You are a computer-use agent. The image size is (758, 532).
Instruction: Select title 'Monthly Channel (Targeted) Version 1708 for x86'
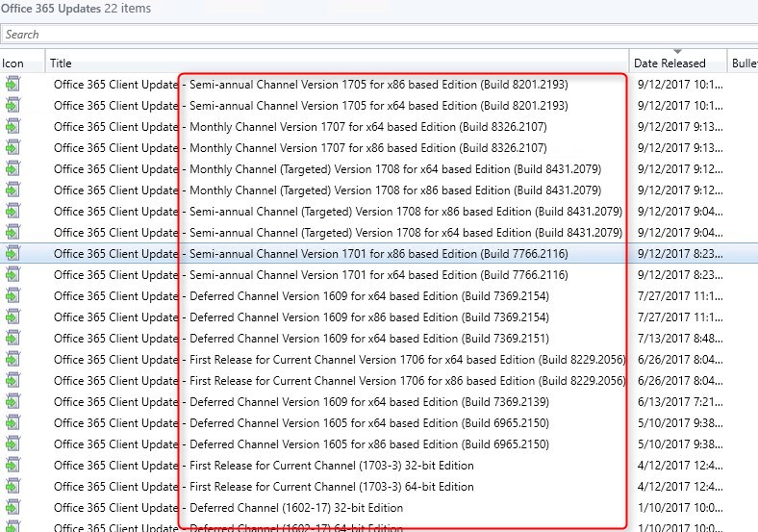click(x=328, y=190)
